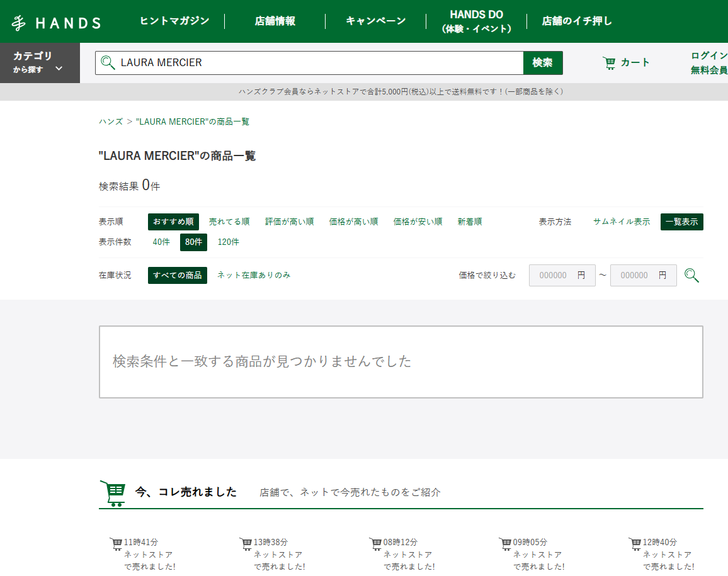Screen dimensions: 728x576
Task: Click the "LAURA MERCIER"の商品一覧 page title
Action: [177, 155]
